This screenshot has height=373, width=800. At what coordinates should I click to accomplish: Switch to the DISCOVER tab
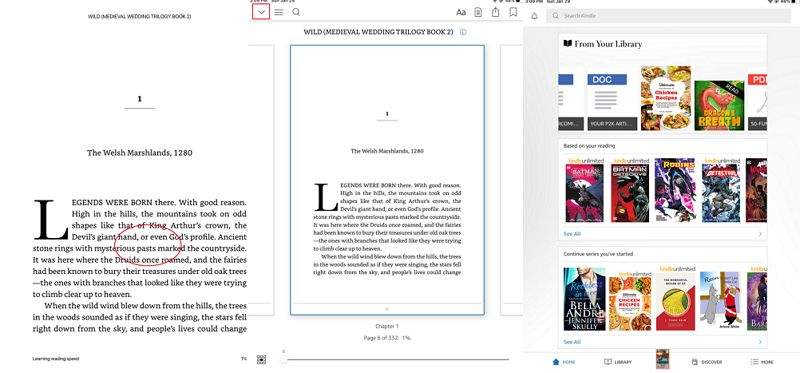tap(707, 362)
